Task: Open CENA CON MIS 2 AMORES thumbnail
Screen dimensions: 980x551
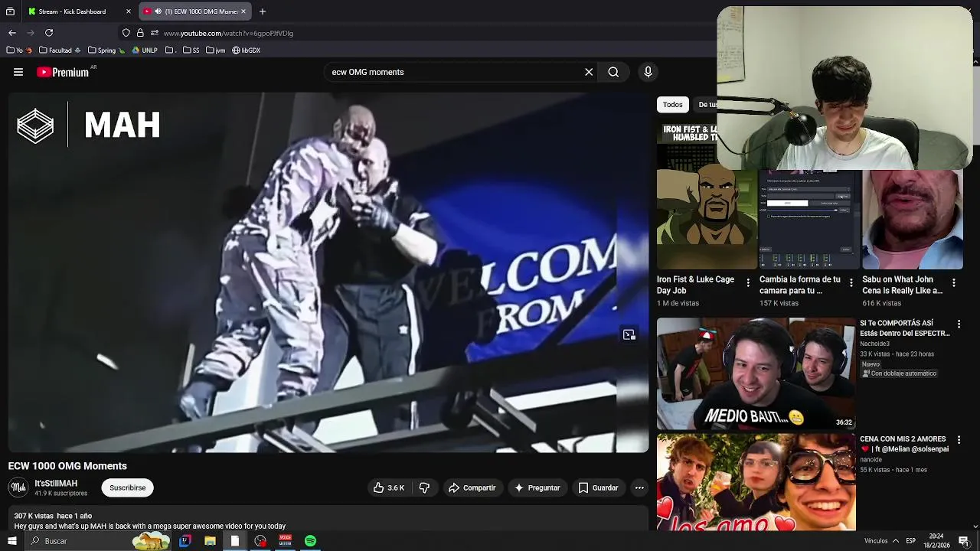Action: coord(756,482)
